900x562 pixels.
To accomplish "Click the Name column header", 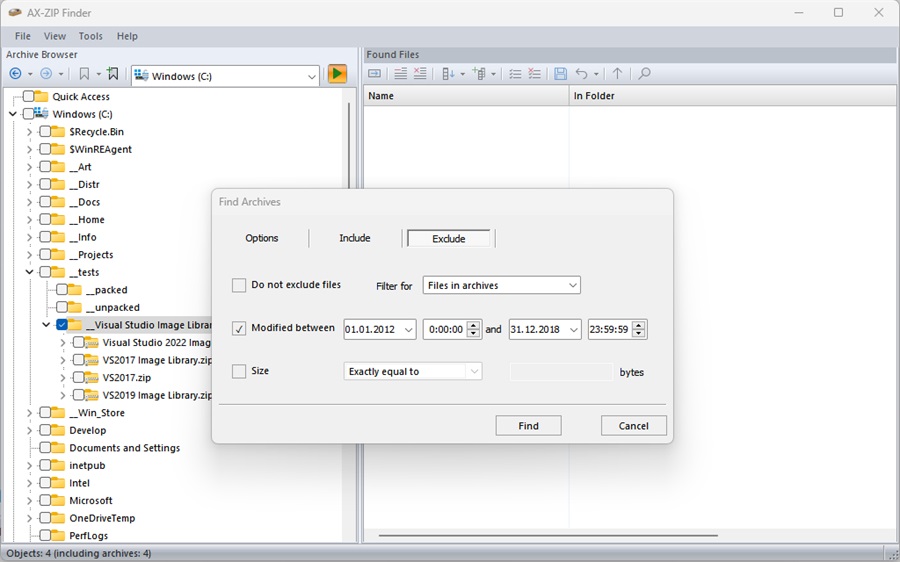I will [466, 96].
